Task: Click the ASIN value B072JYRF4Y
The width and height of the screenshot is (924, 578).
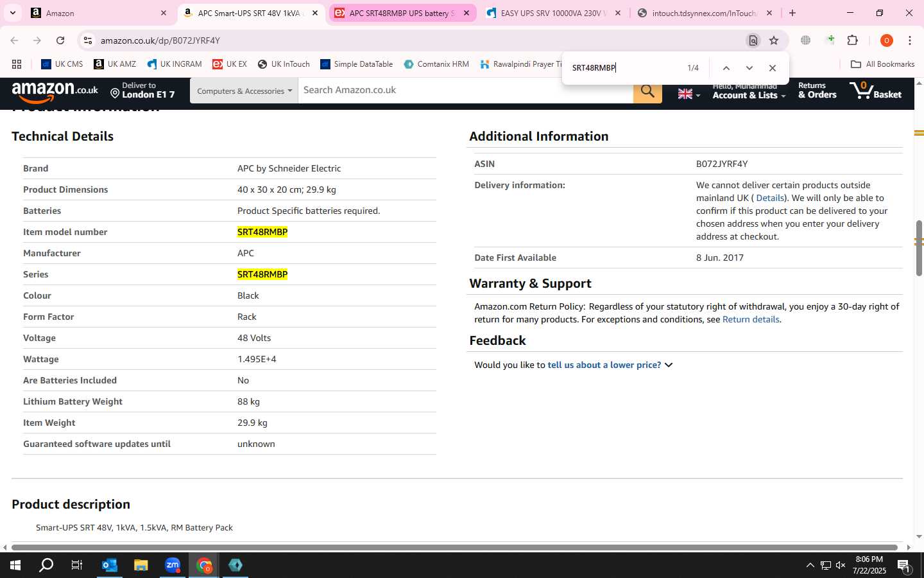Action: tap(722, 164)
